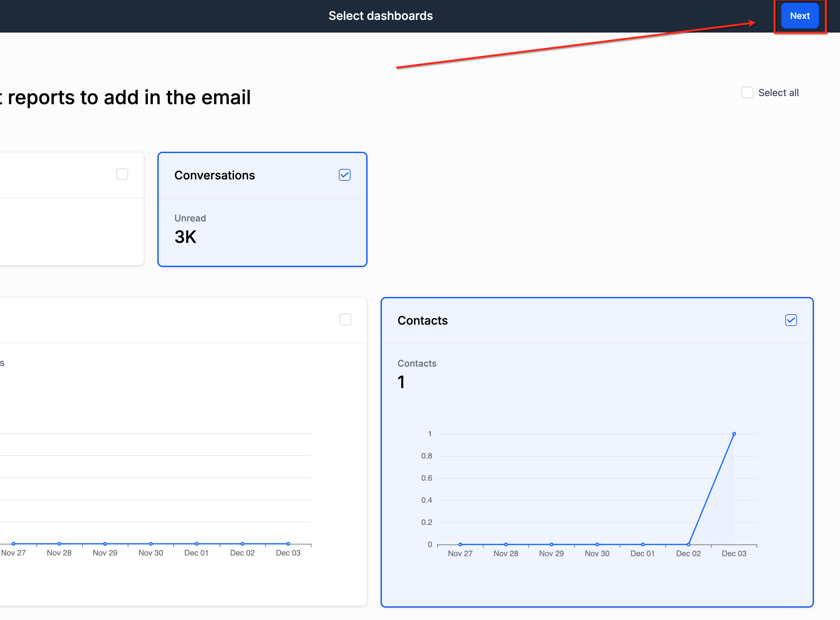
Task: Click the Unread 3K value
Action: coord(185,237)
